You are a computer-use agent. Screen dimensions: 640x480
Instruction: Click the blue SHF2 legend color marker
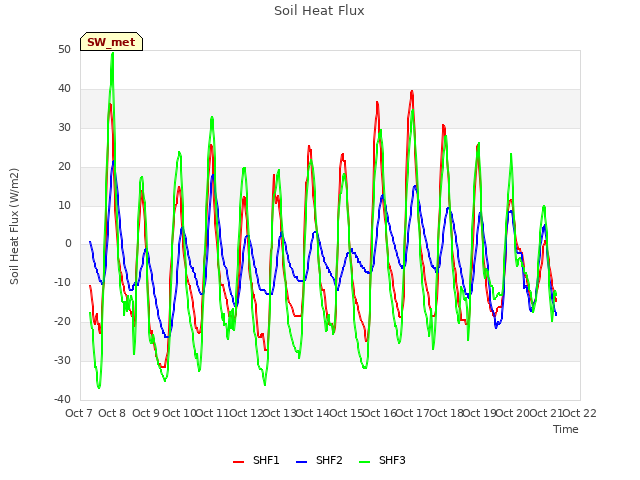coord(301,462)
